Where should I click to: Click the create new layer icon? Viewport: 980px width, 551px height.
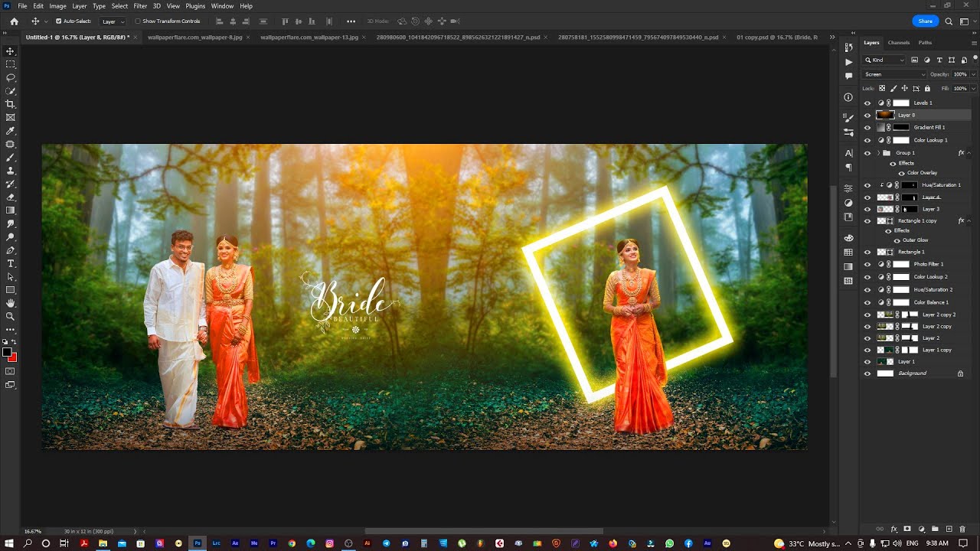[x=949, y=529]
